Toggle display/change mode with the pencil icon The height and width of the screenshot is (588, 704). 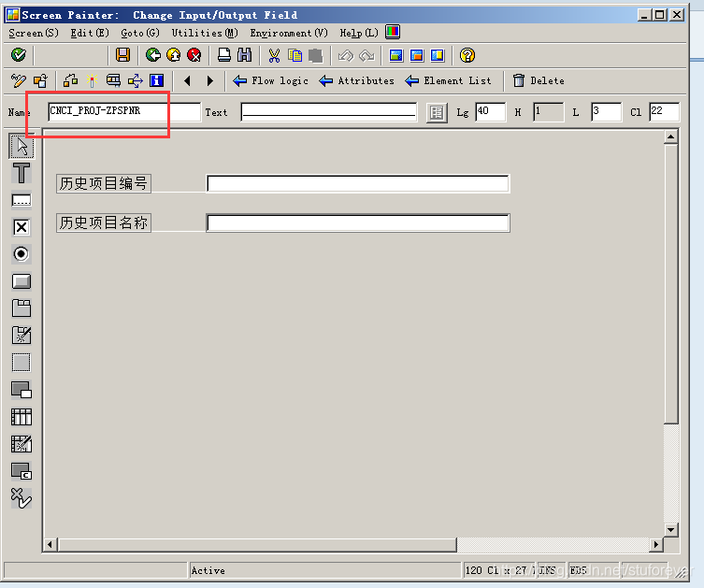tap(19, 80)
